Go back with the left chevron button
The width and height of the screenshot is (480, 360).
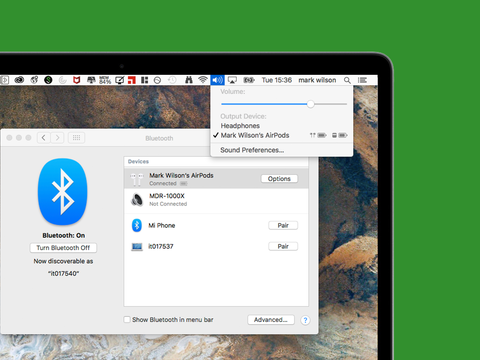(44, 138)
